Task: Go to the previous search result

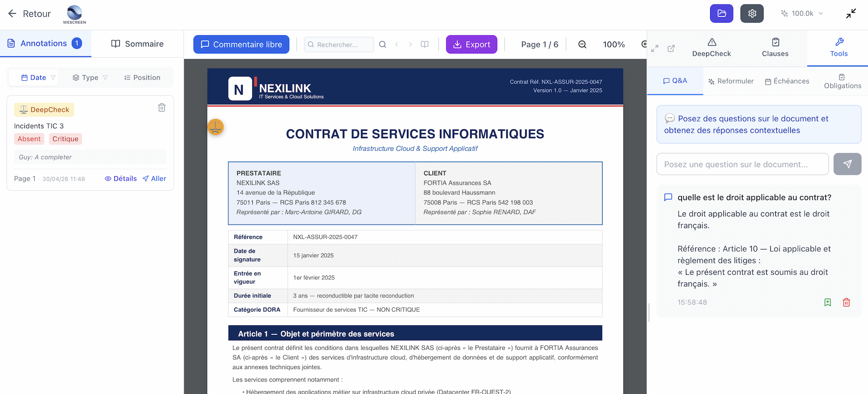Action: click(396, 44)
